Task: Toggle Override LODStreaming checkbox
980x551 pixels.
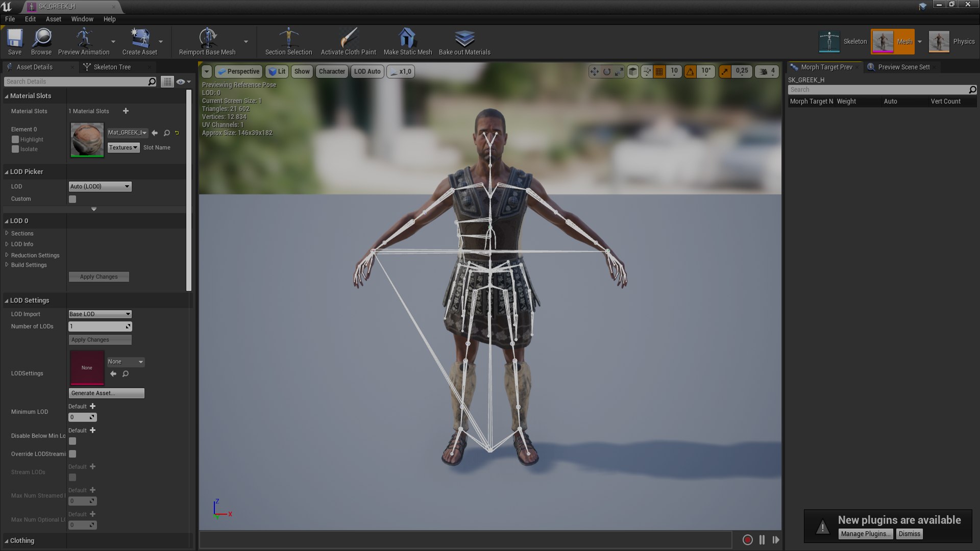Action: click(72, 454)
